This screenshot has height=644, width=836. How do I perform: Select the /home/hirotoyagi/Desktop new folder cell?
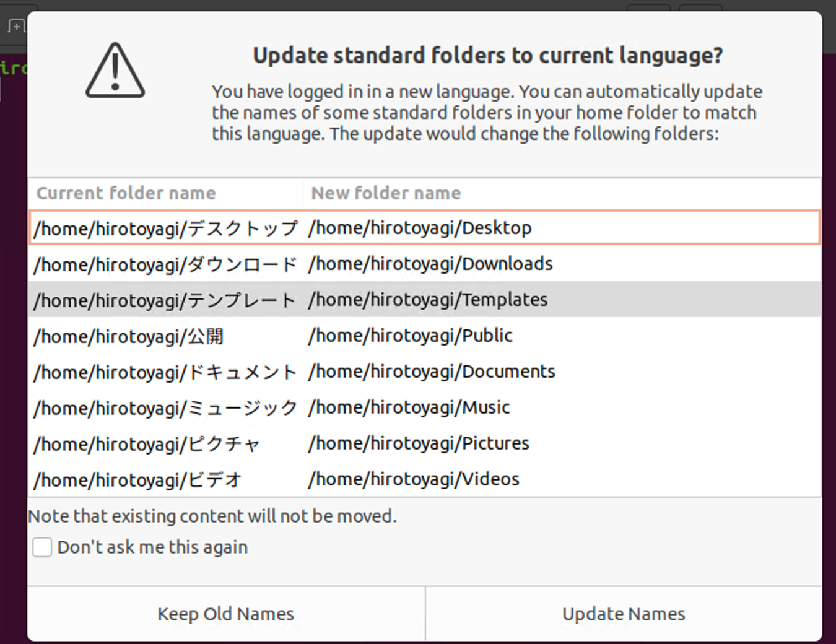tap(420, 228)
